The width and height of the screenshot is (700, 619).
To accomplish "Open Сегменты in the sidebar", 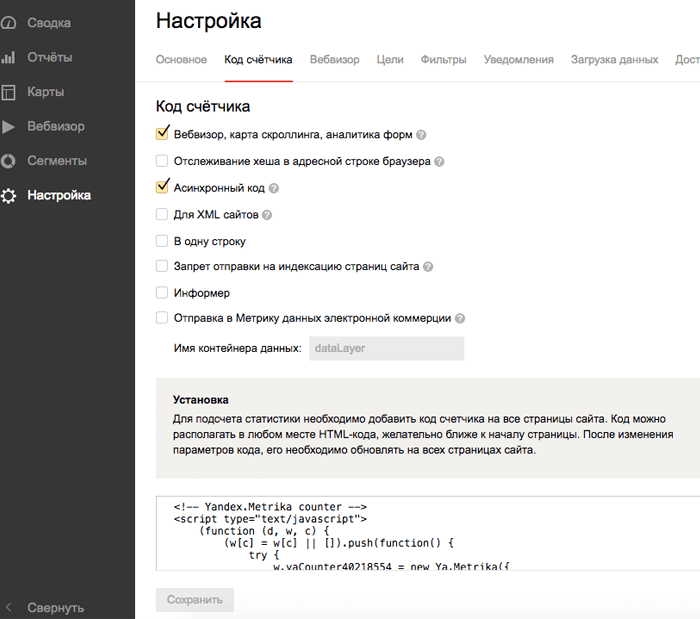I will pos(57,161).
